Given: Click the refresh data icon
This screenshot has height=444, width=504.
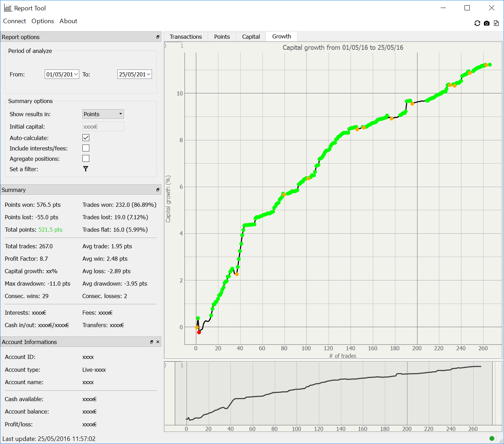Looking at the screenshot, I should pyautogui.click(x=477, y=23).
